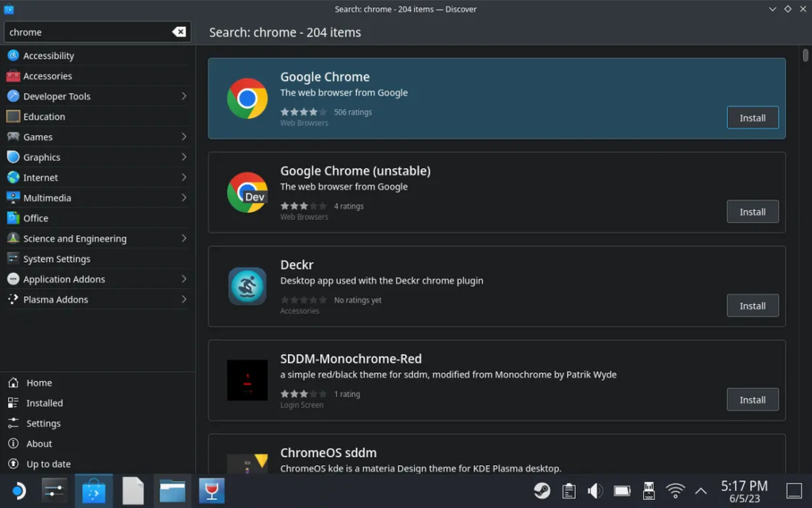
Task: Click the Accessories toolbox icon
Action: [13, 75]
